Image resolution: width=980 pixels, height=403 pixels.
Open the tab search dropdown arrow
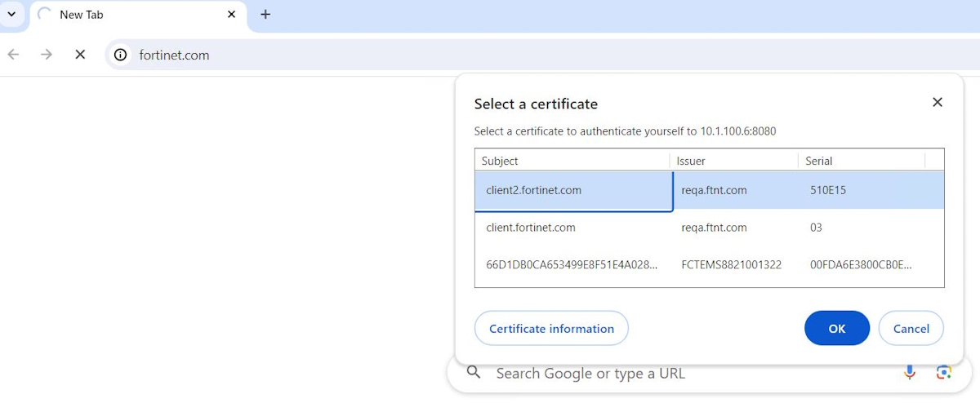(11, 14)
